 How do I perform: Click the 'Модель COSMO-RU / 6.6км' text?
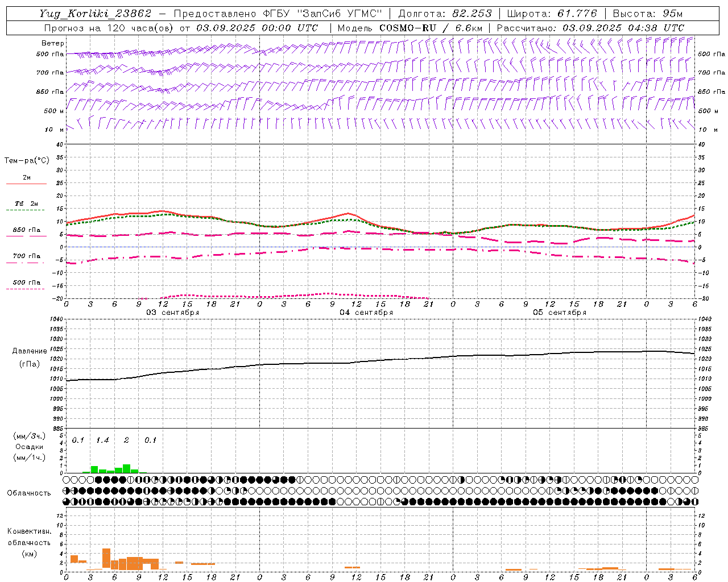(x=410, y=28)
